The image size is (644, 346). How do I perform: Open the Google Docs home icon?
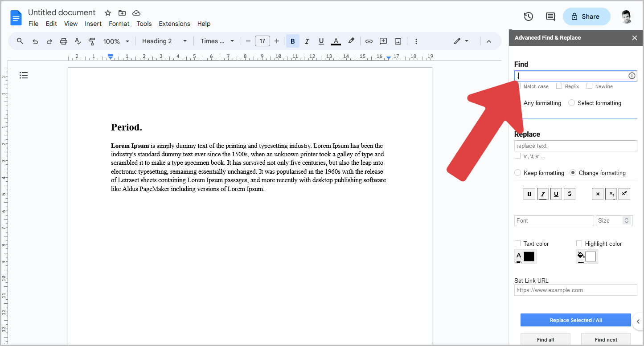[16, 18]
